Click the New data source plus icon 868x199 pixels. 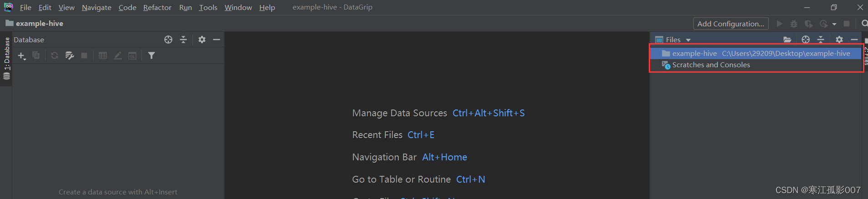(21, 55)
